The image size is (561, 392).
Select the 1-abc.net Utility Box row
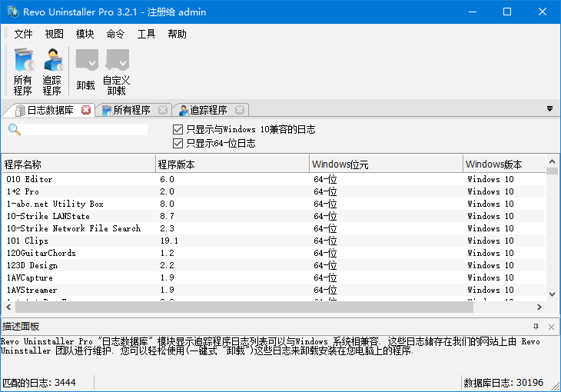[x=274, y=204]
